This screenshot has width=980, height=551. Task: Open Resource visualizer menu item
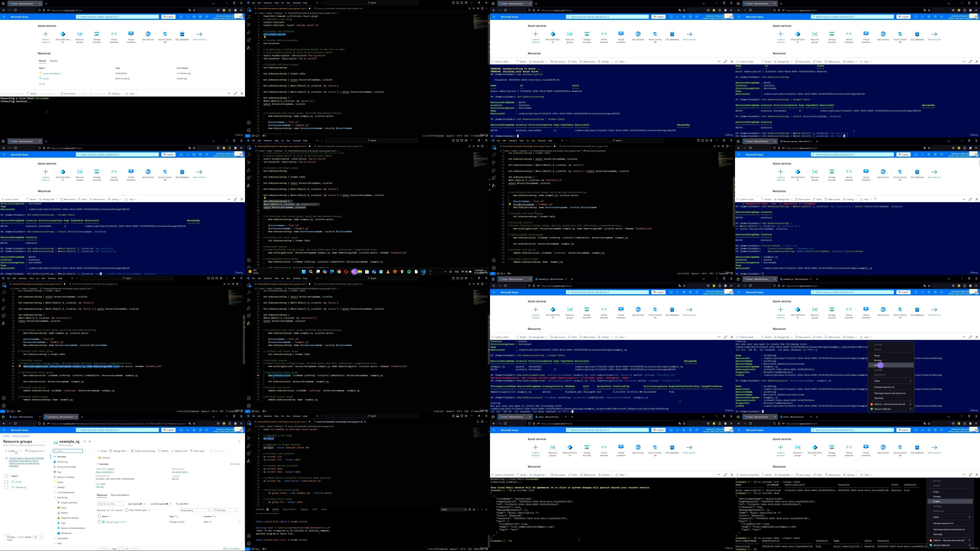tap(64, 477)
